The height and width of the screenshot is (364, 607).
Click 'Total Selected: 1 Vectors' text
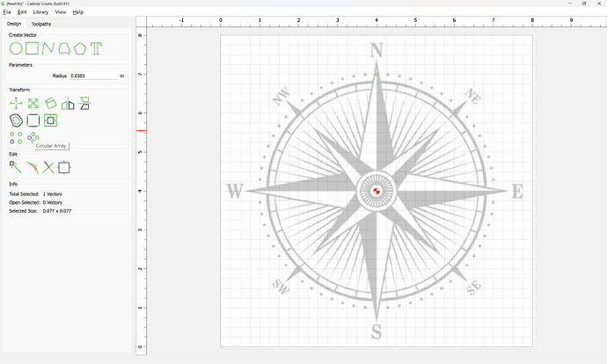(35, 194)
